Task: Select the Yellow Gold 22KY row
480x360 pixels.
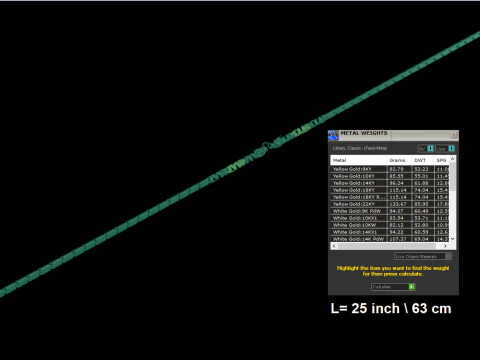Action: (390, 204)
